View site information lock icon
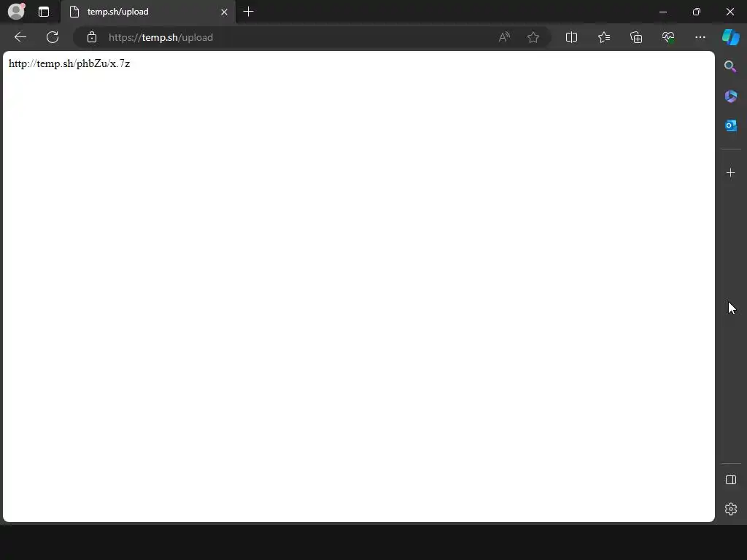Image resolution: width=747 pixels, height=560 pixels. click(92, 37)
